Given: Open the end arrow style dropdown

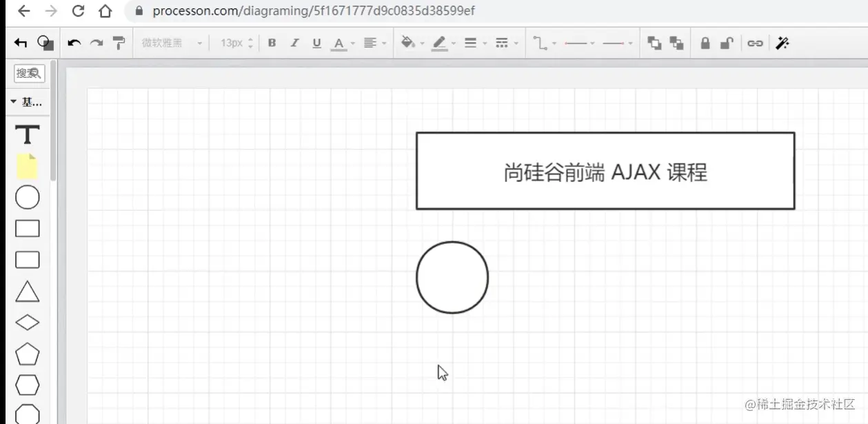Looking at the screenshot, I should pyautogui.click(x=618, y=43).
